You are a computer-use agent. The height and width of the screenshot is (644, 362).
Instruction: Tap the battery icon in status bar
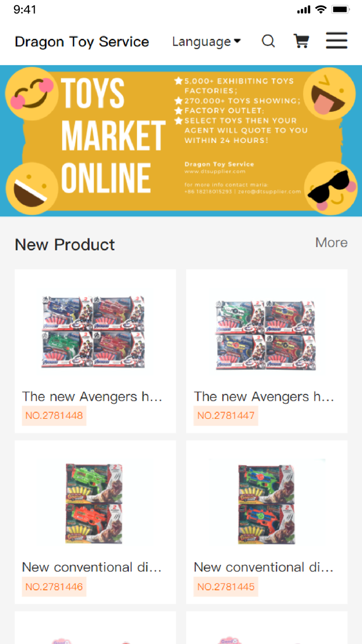pyautogui.click(x=341, y=9)
